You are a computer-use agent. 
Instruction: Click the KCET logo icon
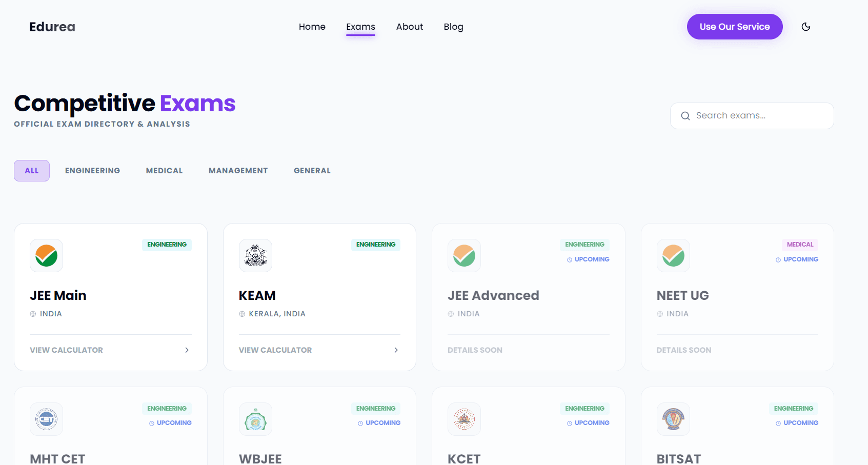(x=464, y=419)
